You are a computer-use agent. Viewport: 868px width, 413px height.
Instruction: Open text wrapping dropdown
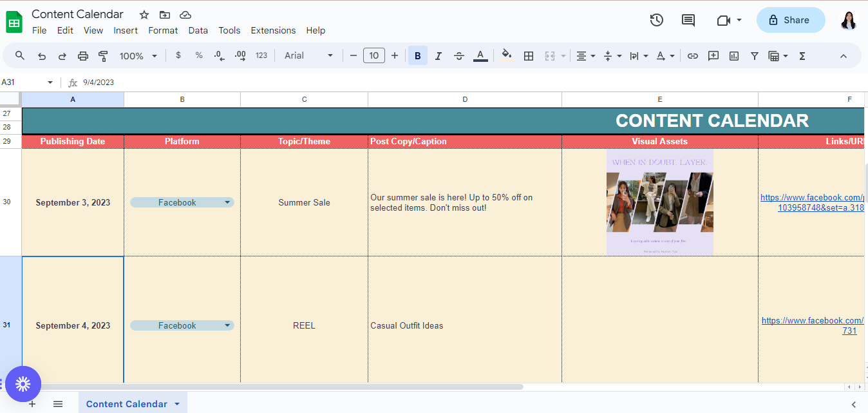coord(638,56)
